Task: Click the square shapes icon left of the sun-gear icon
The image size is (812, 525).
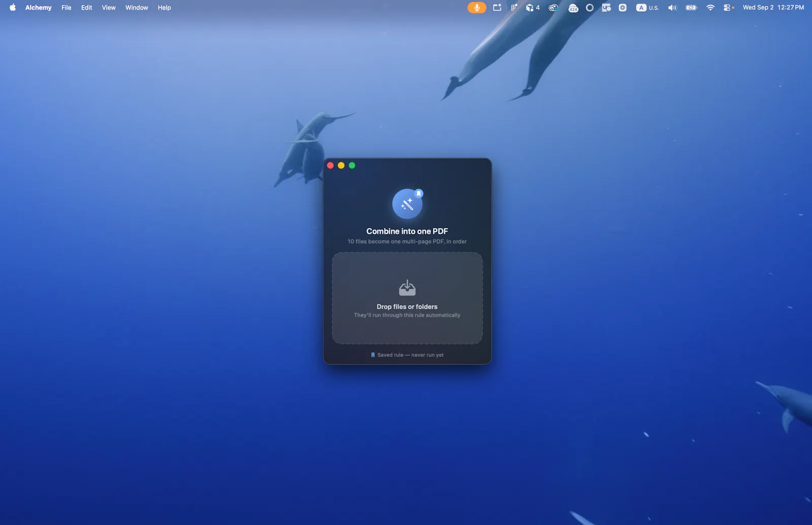Action: pyautogui.click(x=606, y=8)
